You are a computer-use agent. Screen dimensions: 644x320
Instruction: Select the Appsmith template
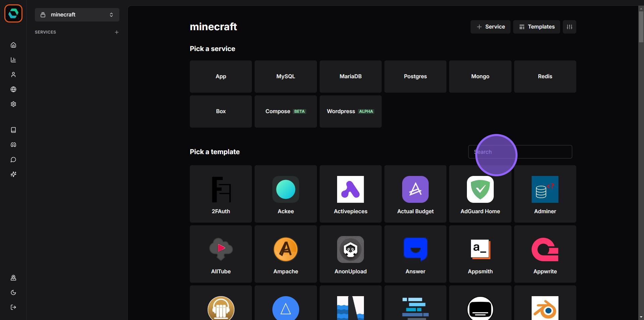point(480,254)
